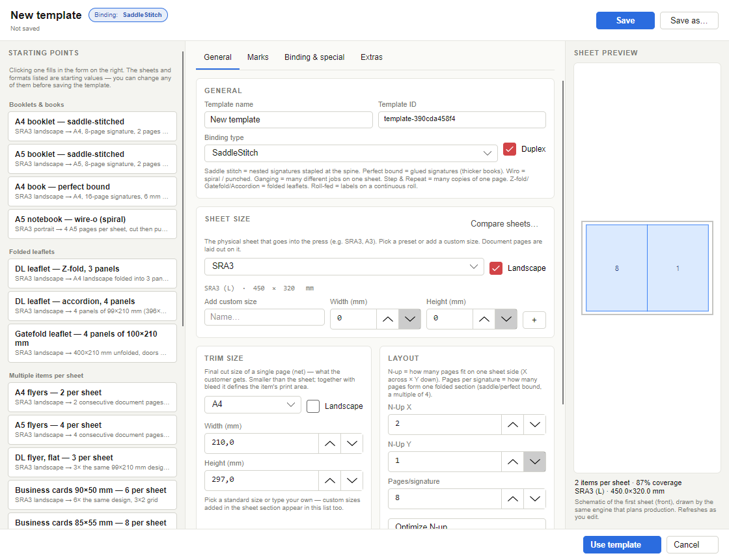729x560 pixels.
Task: Switch to the Marks tab
Action: click(x=258, y=57)
